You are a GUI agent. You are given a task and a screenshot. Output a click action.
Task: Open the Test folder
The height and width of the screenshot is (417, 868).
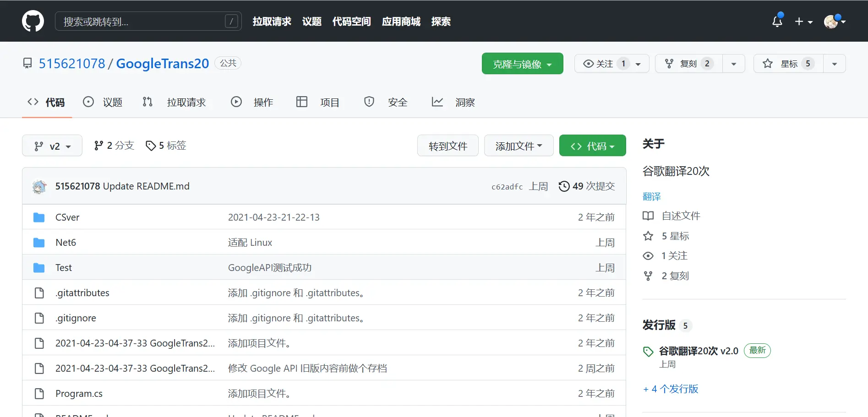click(64, 268)
